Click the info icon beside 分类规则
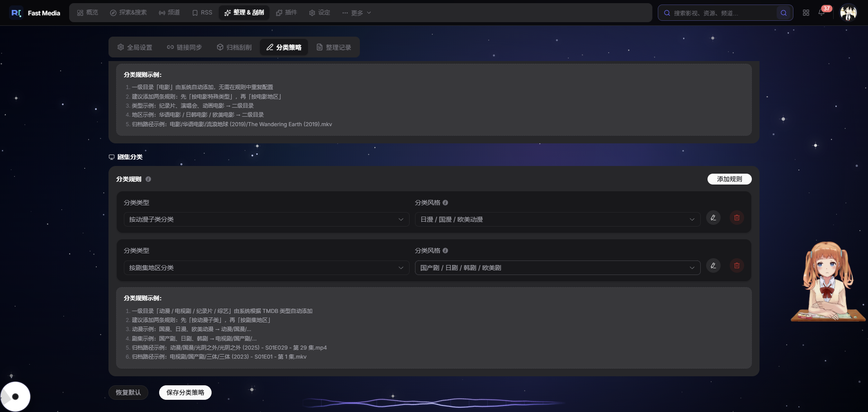868x412 pixels. pyautogui.click(x=148, y=179)
